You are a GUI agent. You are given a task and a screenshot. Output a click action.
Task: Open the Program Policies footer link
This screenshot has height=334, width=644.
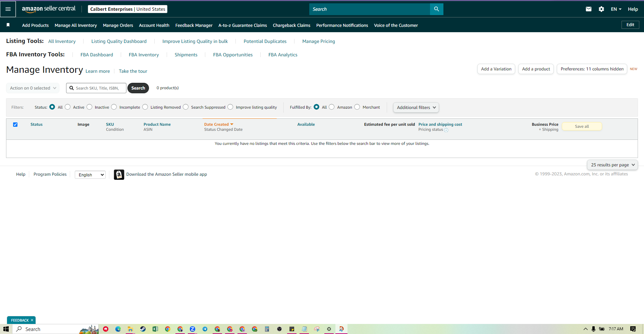click(50, 174)
